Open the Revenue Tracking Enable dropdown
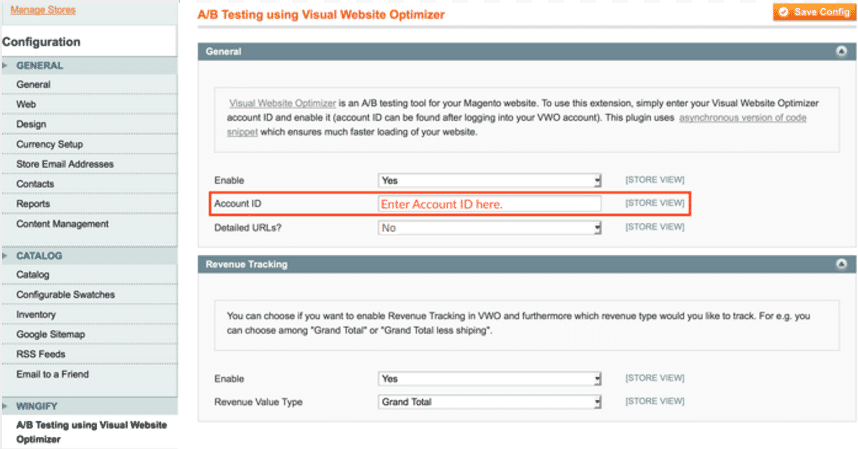The image size is (858, 449). point(490,378)
